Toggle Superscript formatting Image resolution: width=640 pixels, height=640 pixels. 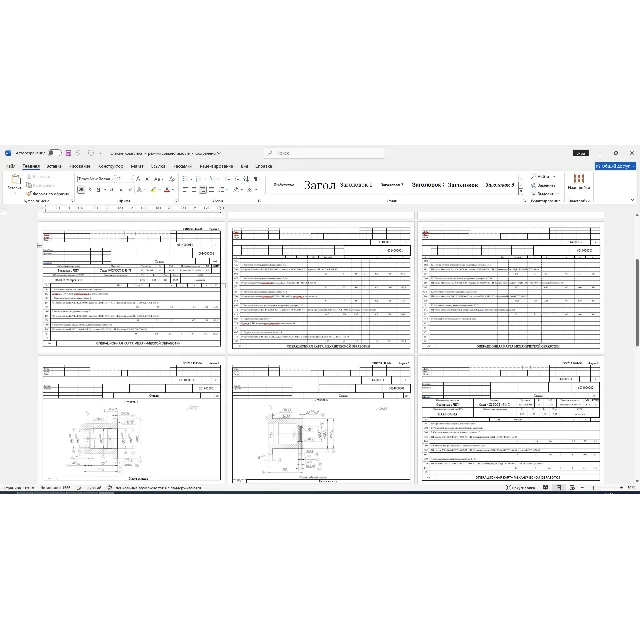point(130,190)
